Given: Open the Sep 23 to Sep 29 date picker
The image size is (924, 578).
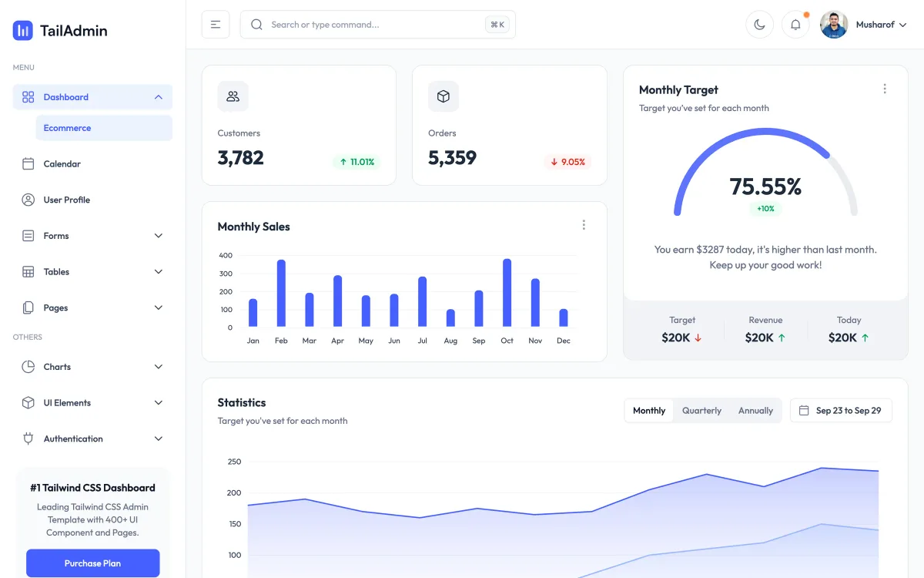Looking at the screenshot, I should click(x=841, y=411).
